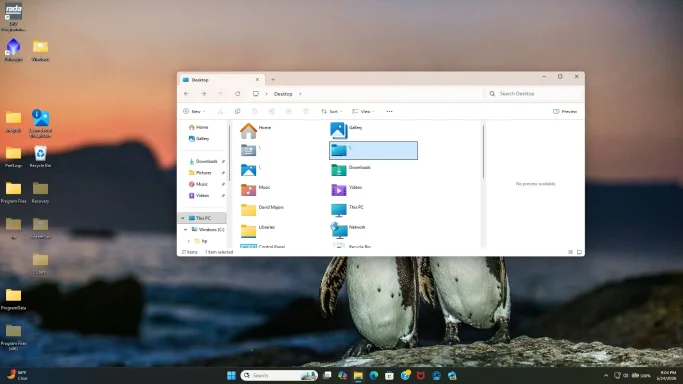Select Windows (C:) in navigation pane
Screen dimensions: 683x384
click(208, 229)
